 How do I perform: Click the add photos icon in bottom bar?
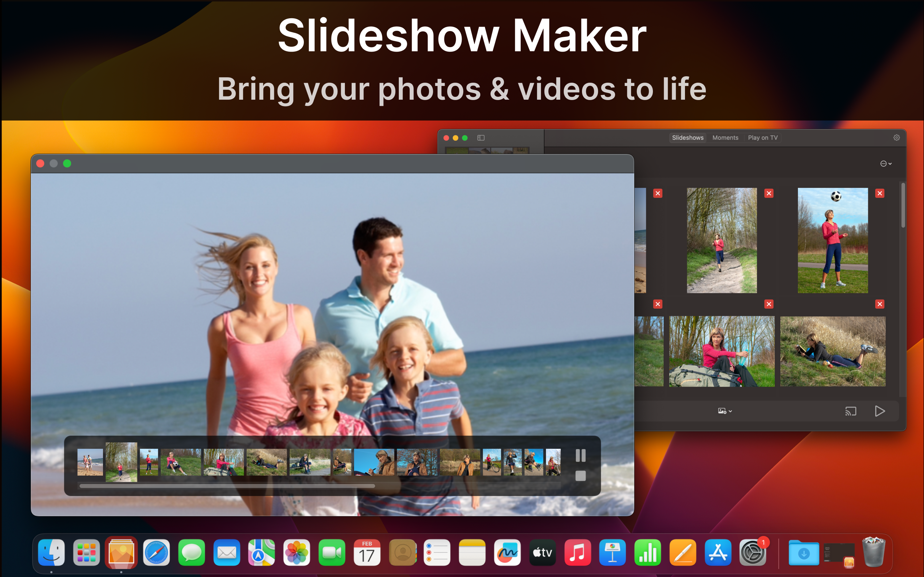(x=721, y=411)
